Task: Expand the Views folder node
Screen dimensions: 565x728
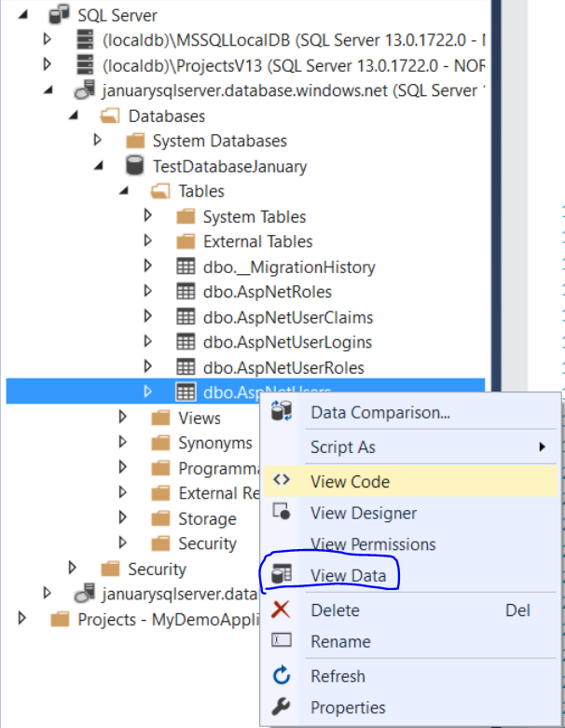Action: [x=123, y=417]
